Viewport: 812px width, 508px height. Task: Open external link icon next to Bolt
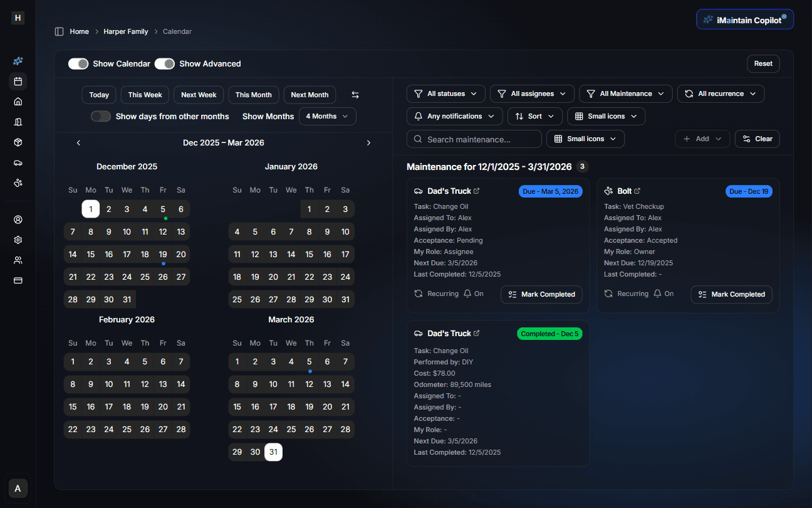[x=638, y=191]
